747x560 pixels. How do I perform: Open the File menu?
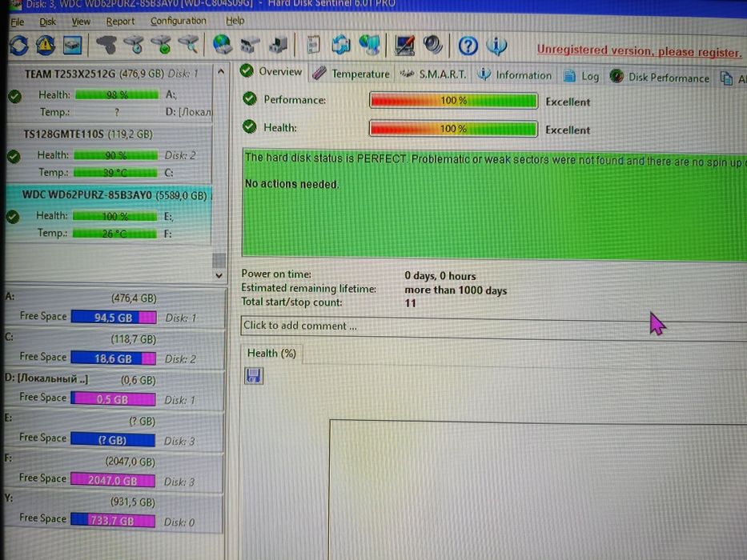click(x=18, y=22)
